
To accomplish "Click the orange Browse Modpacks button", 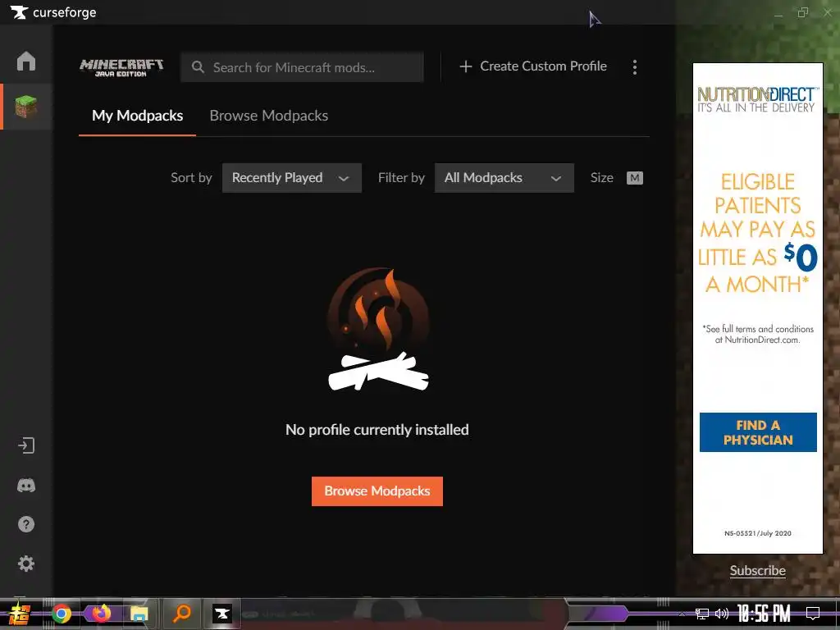I will tap(377, 491).
